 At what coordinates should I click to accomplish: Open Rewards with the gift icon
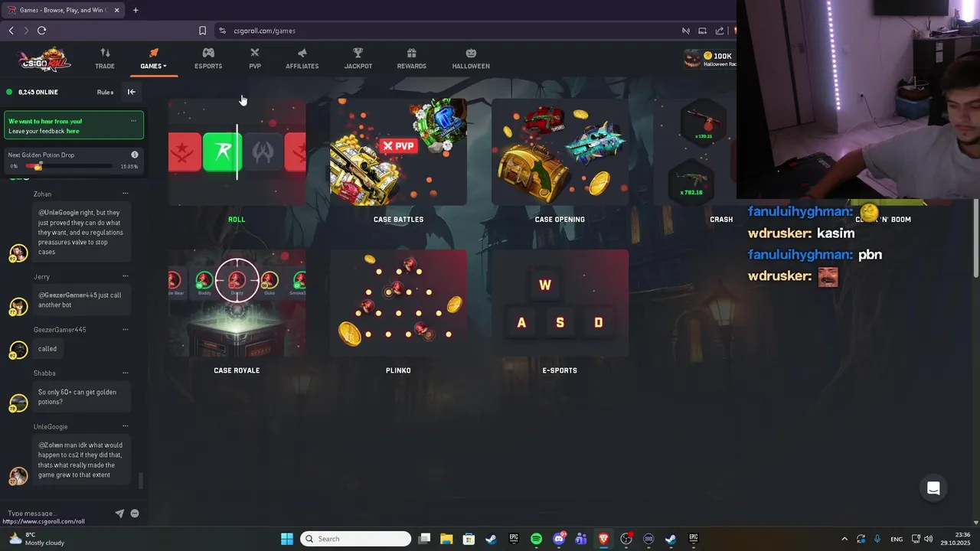tap(411, 59)
